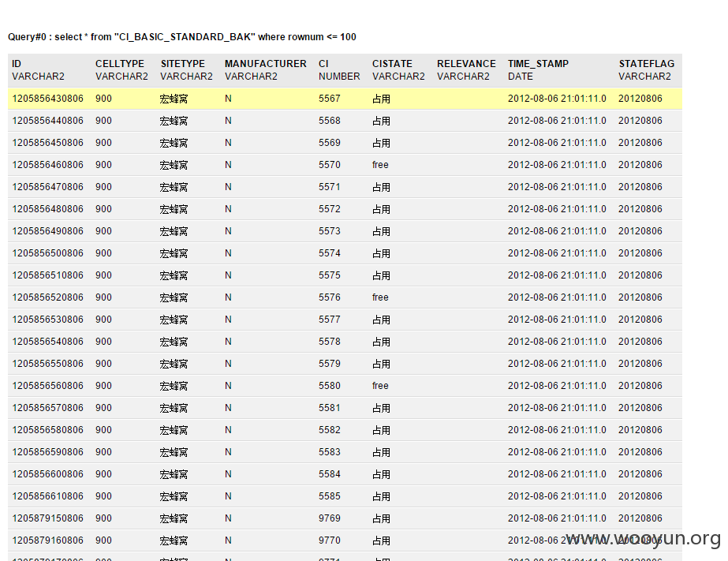Screen dimensions: 728x561
Task: Select CI value 5568
Action: [330, 121]
